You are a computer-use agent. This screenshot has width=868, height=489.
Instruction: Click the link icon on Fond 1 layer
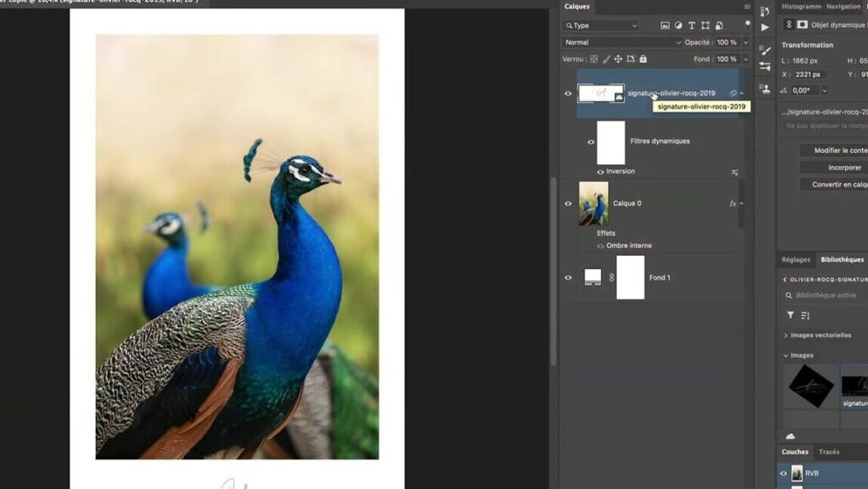612,278
